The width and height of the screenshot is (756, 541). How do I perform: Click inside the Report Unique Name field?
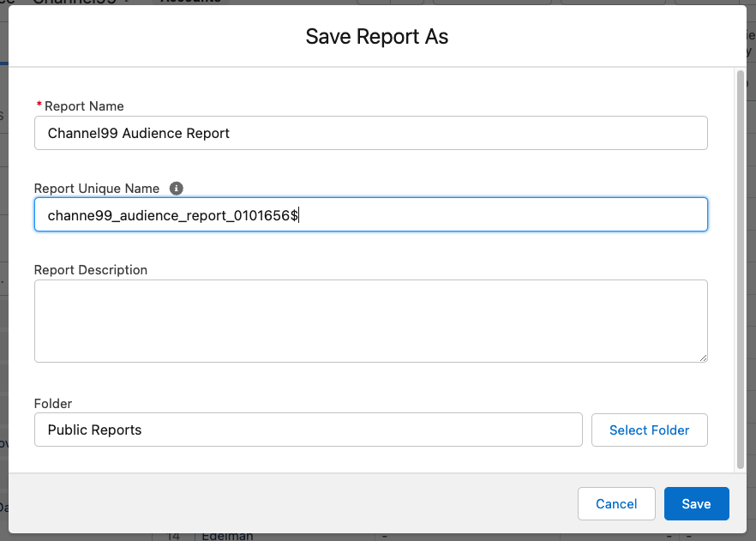tap(371, 214)
